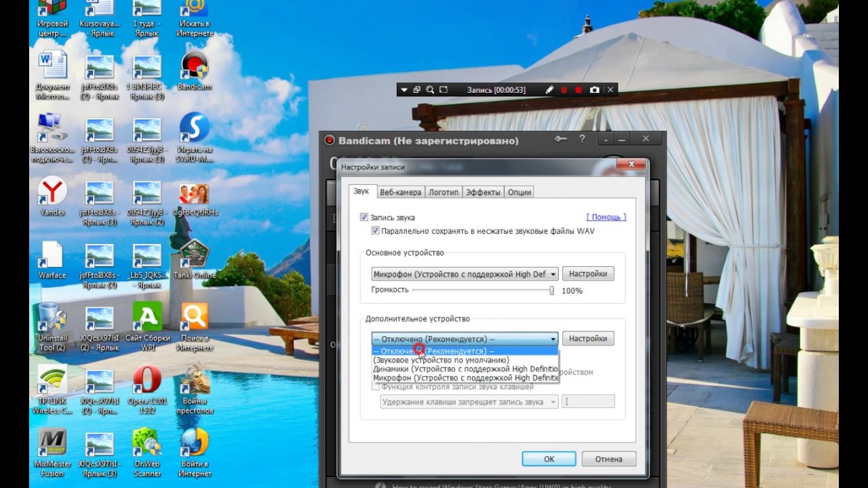Click the rectangle area selection icon
The image size is (868, 488).
443,89
